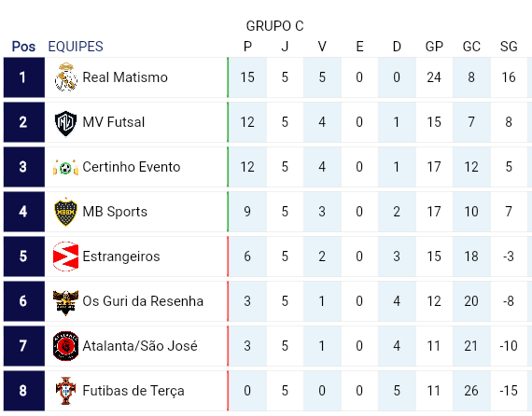Sort by the GP column header
This screenshot has height=416, width=532.
pos(434,47)
